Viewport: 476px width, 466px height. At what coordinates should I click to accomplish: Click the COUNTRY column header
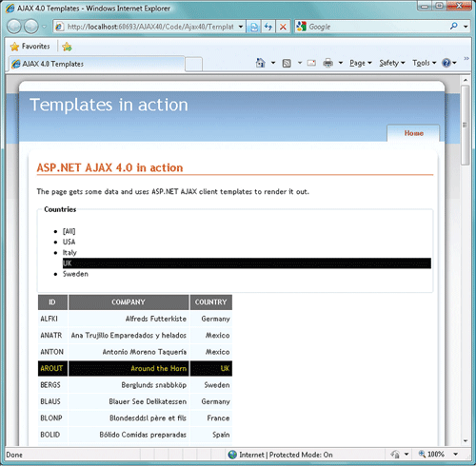[211, 302]
